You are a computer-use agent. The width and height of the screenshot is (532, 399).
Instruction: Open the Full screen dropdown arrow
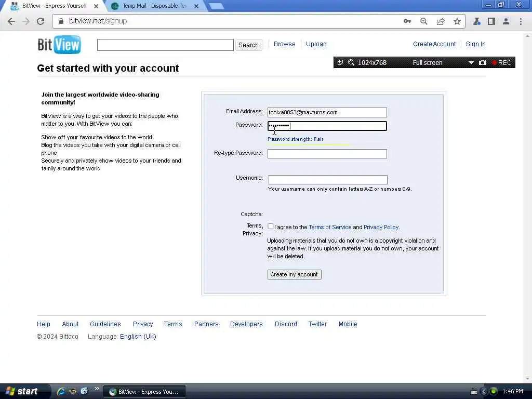click(x=471, y=63)
